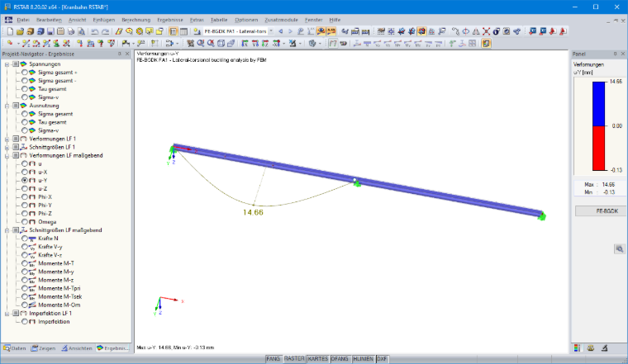This screenshot has height=364, width=628.
Task: Save the model with the floppy disk icon
Action: click(50, 31)
